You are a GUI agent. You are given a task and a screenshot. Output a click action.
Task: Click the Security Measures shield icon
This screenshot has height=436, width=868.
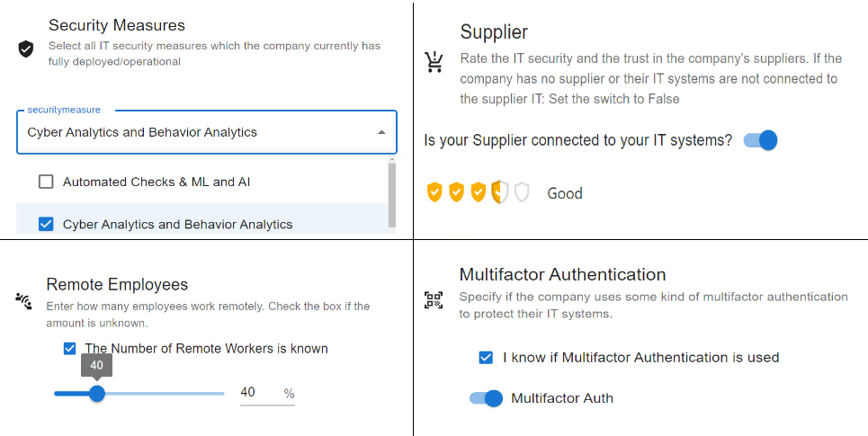[25, 49]
